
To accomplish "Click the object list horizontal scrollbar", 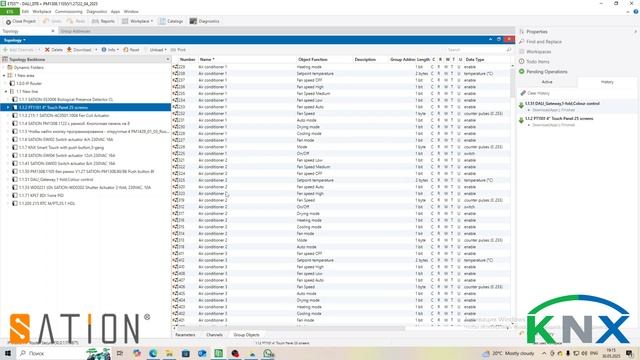I will coord(290,328).
